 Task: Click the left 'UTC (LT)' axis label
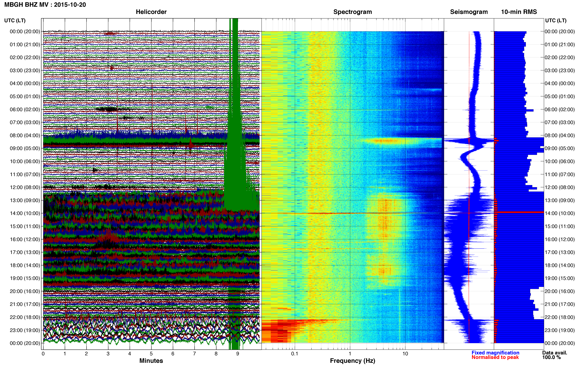point(15,20)
